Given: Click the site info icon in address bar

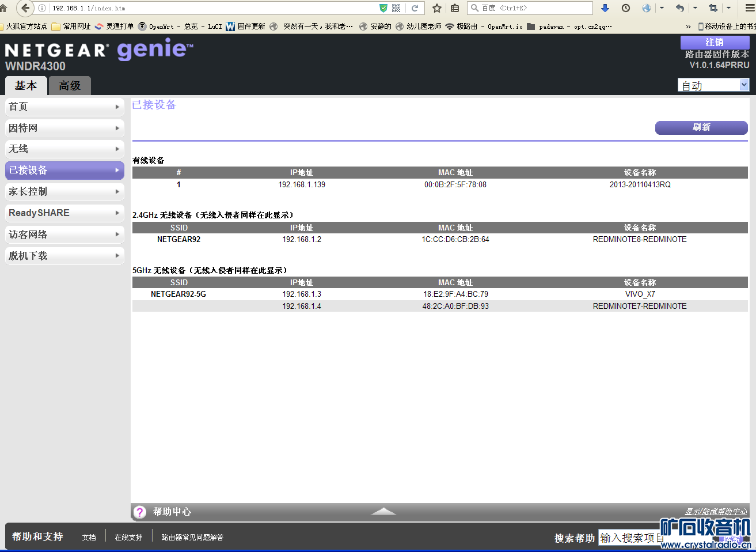Looking at the screenshot, I should tap(42, 8).
